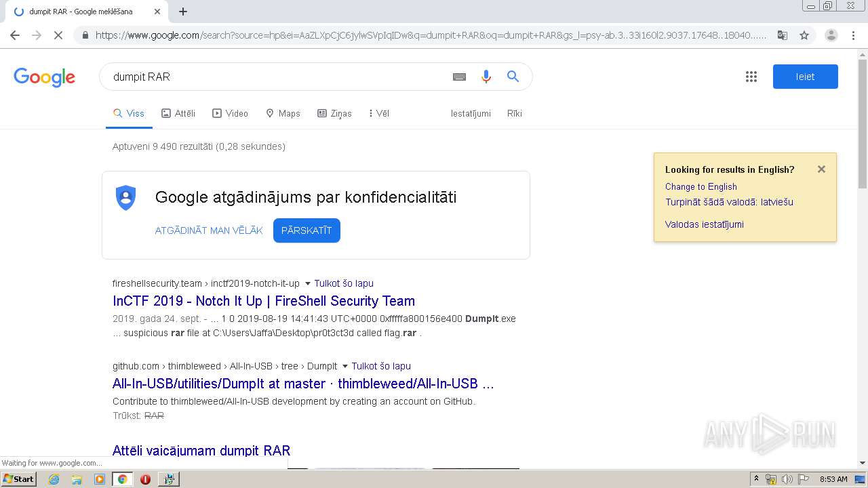Bookmark this page with the star icon
868x488 pixels.
point(804,35)
